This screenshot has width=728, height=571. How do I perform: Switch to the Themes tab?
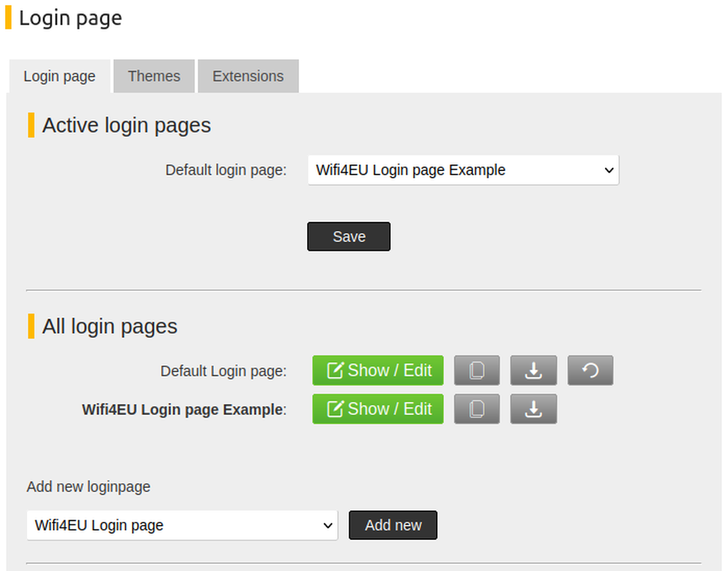tap(153, 76)
